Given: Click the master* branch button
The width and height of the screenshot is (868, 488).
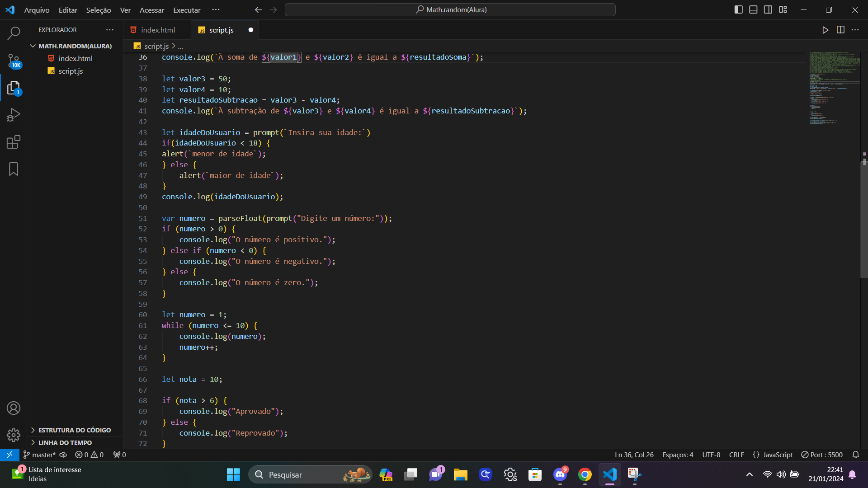Looking at the screenshot, I should [39, 455].
